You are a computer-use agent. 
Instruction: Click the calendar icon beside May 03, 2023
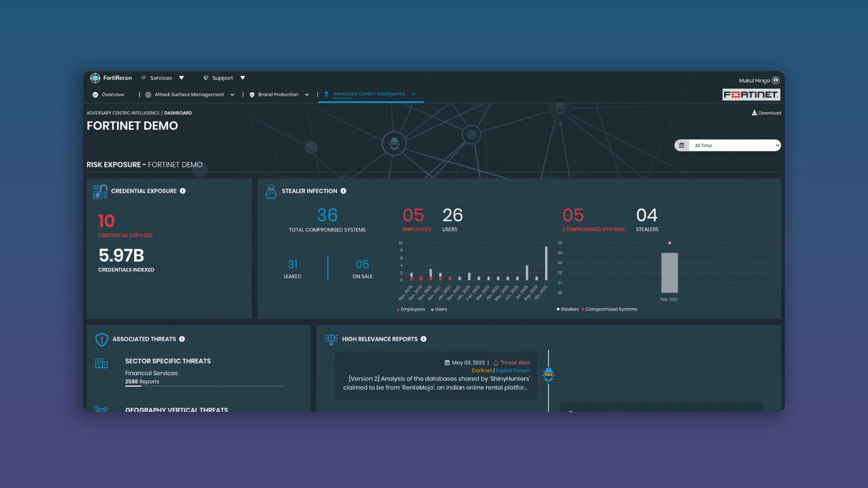pyautogui.click(x=447, y=363)
